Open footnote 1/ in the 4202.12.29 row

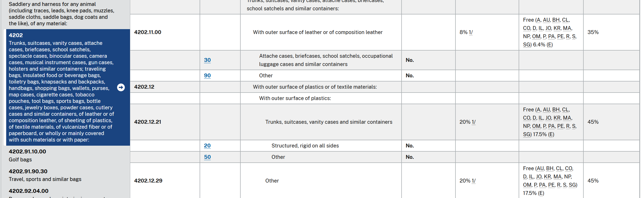pyautogui.click(x=474, y=181)
